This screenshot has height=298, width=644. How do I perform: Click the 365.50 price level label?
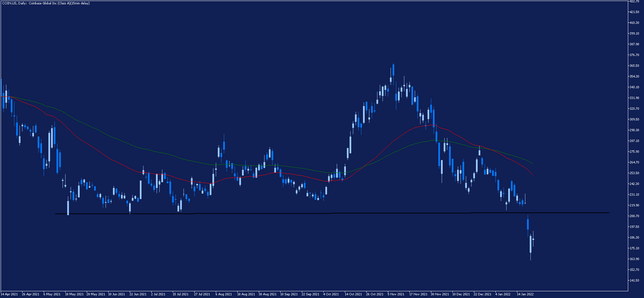tap(634, 66)
